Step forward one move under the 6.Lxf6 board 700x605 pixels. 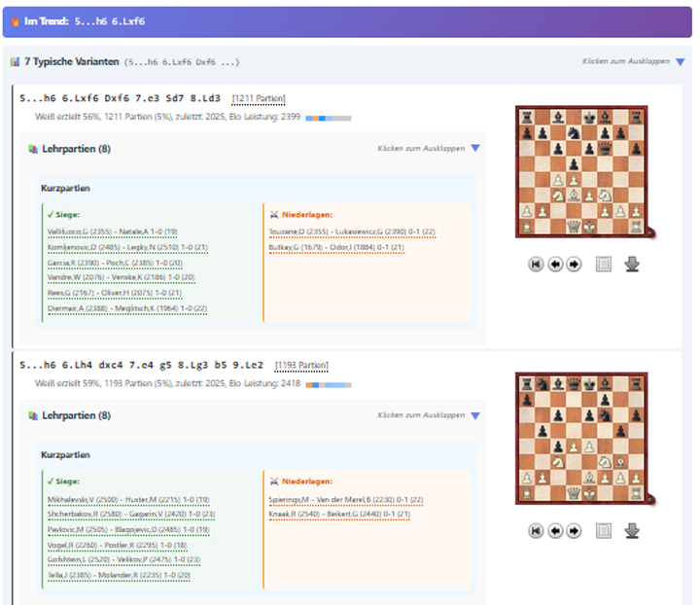tap(574, 264)
